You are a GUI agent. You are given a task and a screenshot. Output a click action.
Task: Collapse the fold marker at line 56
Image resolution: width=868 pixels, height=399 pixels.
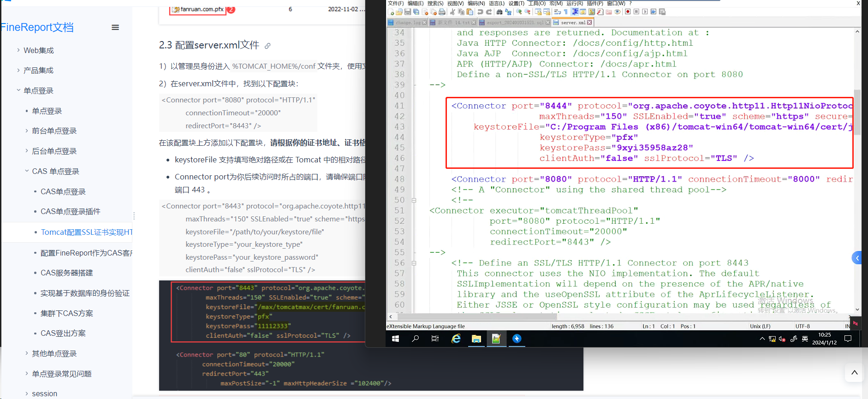(414, 263)
